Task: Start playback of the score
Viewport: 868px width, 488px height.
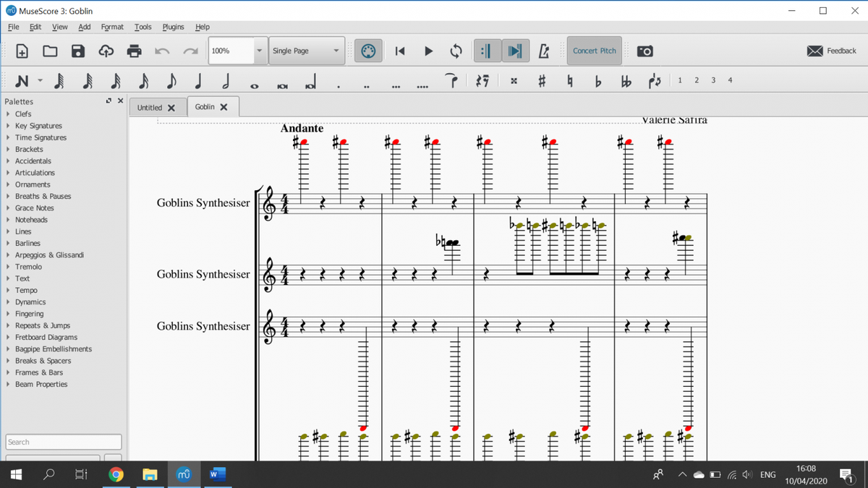Action: click(428, 51)
